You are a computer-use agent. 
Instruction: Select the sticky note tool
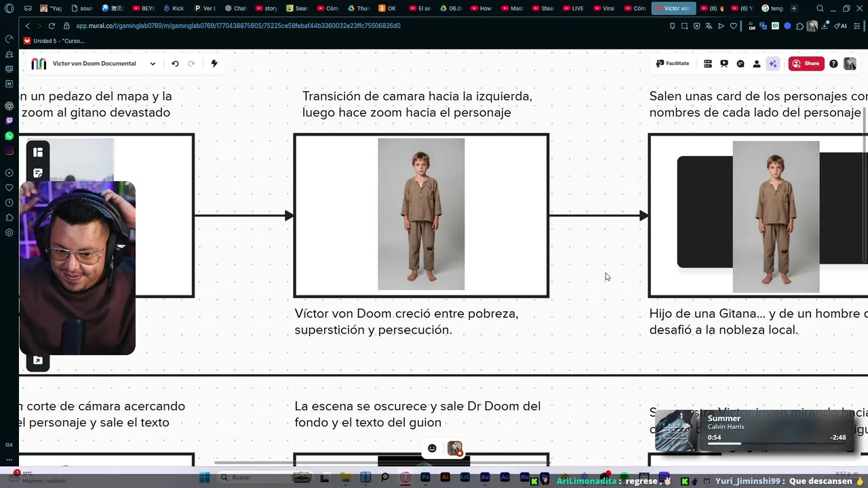click(x=38, y=173)
